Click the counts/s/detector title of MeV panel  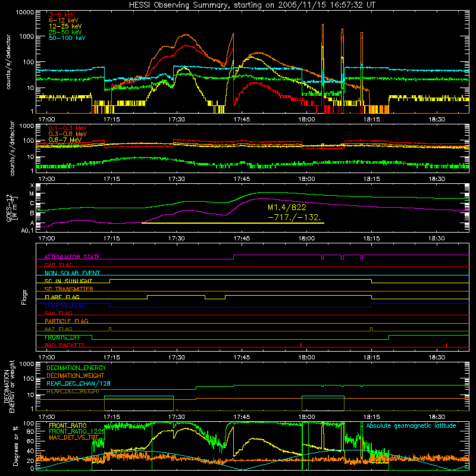coord(12,148)
